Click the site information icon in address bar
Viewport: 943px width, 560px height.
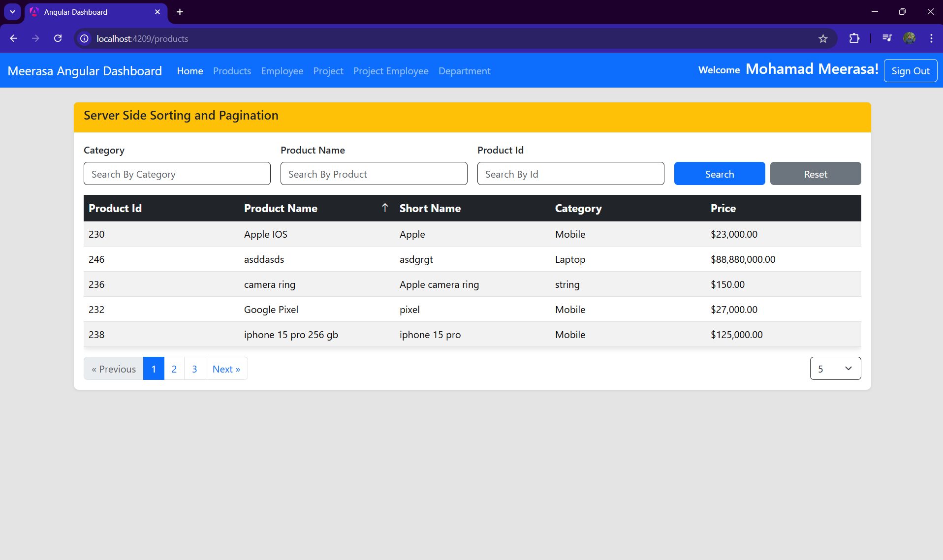85,38
